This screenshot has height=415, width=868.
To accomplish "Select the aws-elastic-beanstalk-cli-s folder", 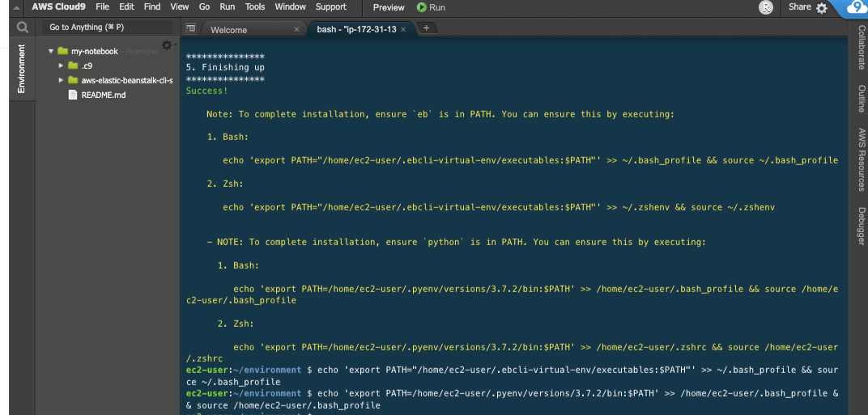I will click(x=127, y=80).
